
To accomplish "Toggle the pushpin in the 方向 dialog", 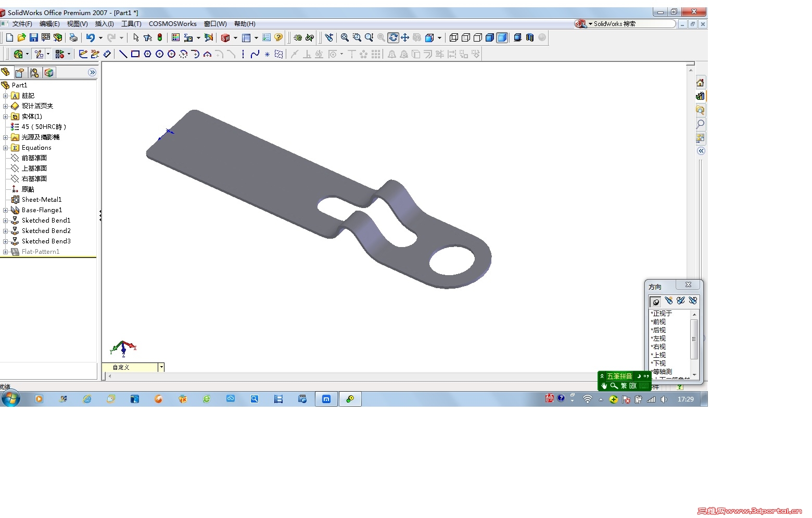I will coord(655,301).
